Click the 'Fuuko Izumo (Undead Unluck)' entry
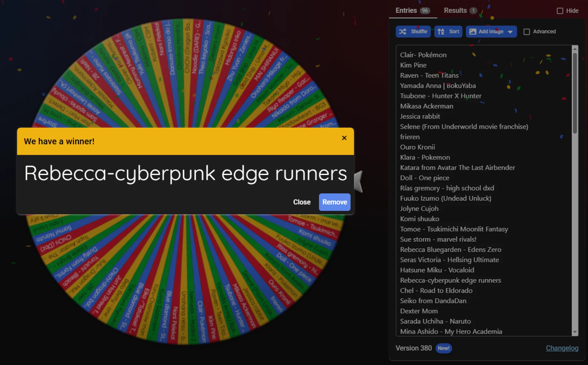 coord(446,198)
